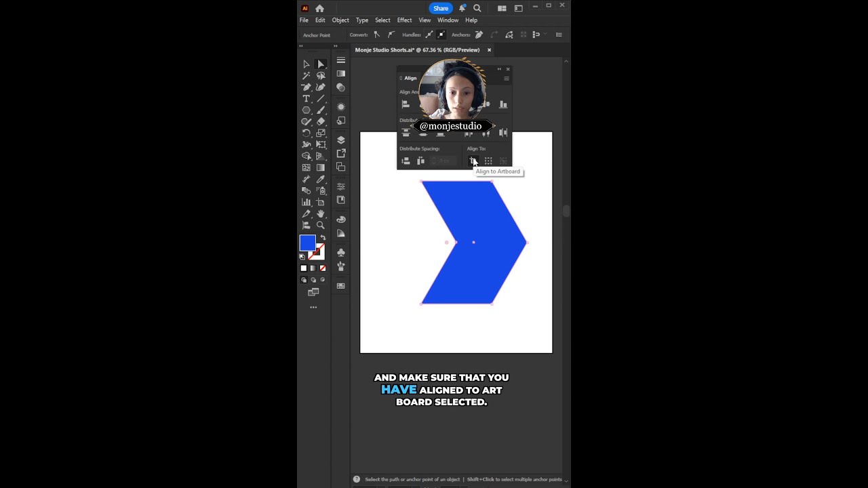Open the Align panel options menu

click(x=506, y=79)
